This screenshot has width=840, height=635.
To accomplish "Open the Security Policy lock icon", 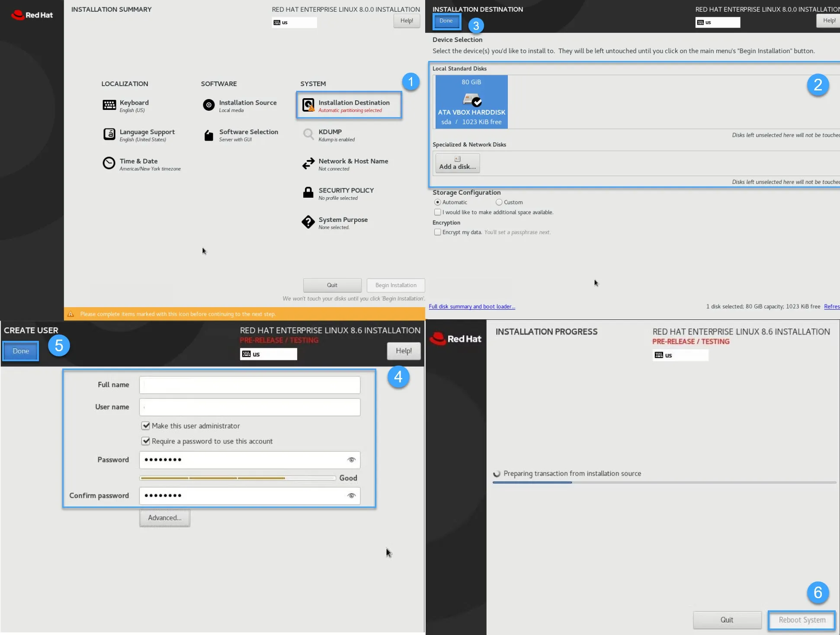I will point(308,193).
